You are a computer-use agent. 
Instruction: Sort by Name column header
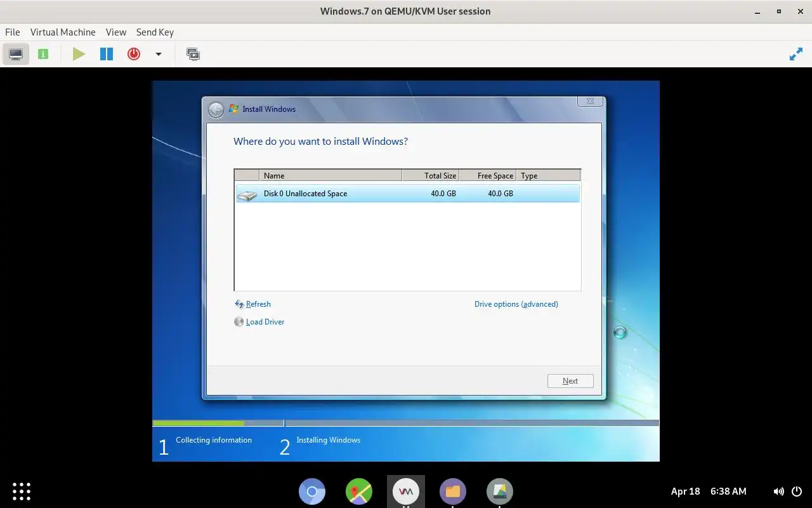click(x=331, y=175)
